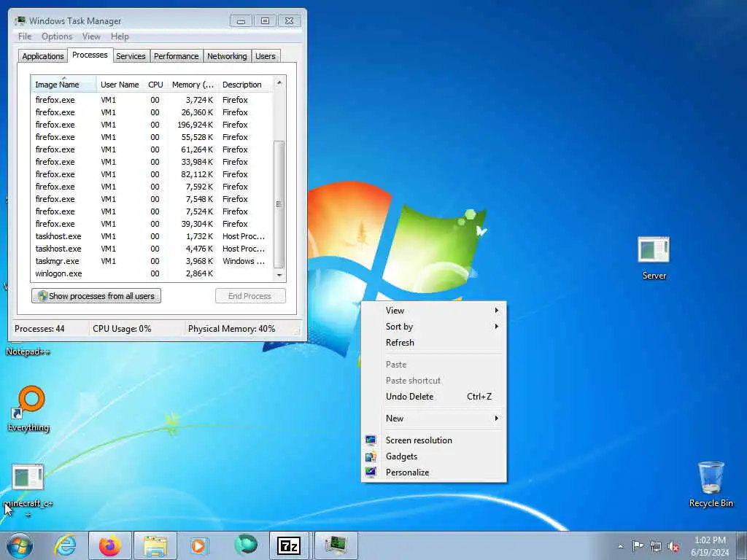Viewport: 747px width, 560px height.
Task: Click the process list scroll down arrow
Action: coord(279,275)
